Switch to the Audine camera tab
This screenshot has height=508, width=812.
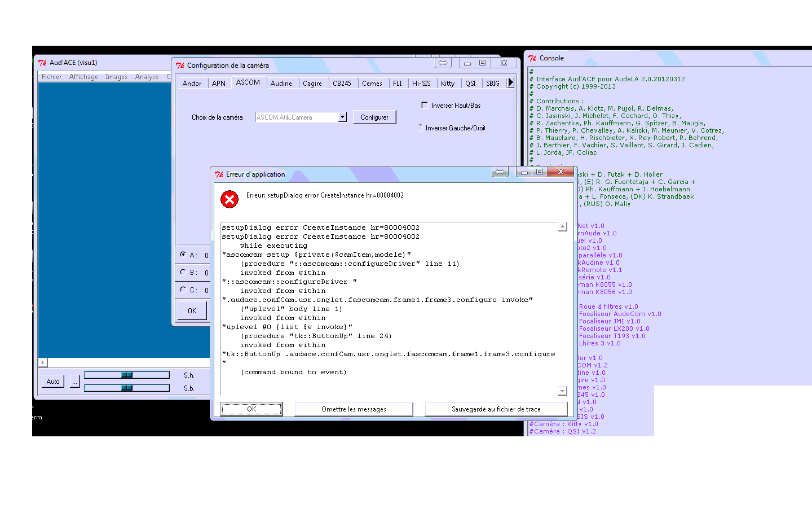[x=281, y=83]
